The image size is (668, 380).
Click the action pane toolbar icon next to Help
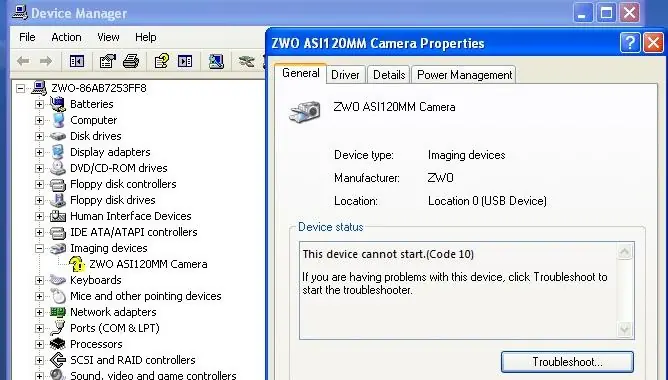[185, 61]
